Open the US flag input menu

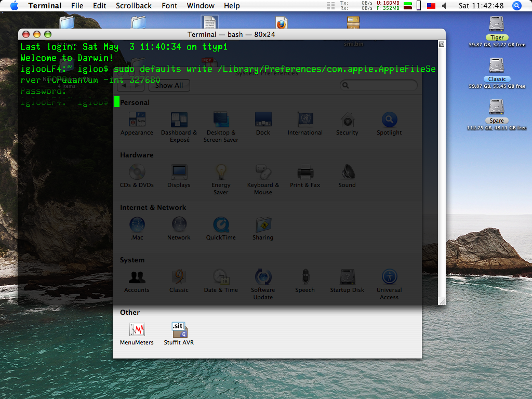click(431, 6)
